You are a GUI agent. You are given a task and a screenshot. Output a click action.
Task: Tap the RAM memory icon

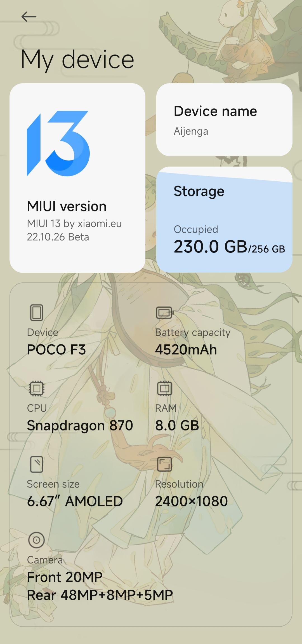[165, 388]
